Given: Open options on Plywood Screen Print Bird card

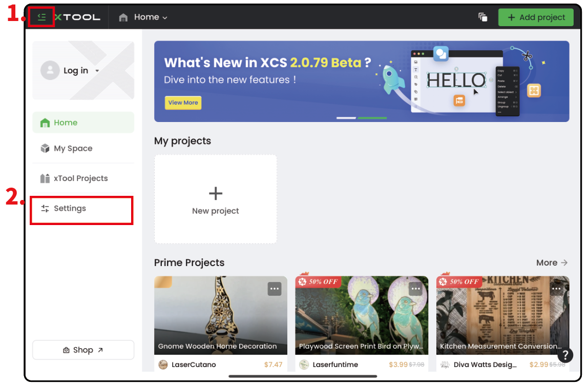Looking at the screenshot, I should 415,289.
